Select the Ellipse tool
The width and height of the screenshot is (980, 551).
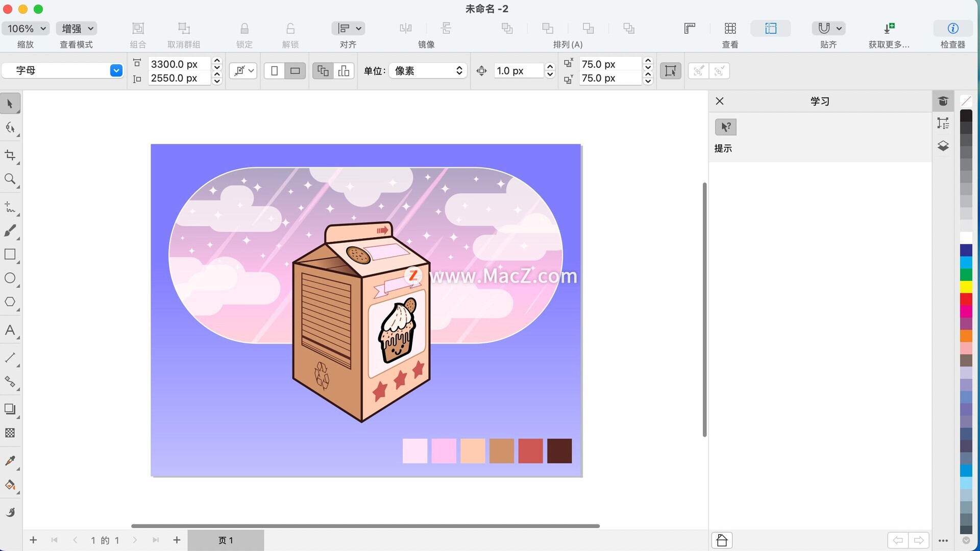(x=10, y=278)
